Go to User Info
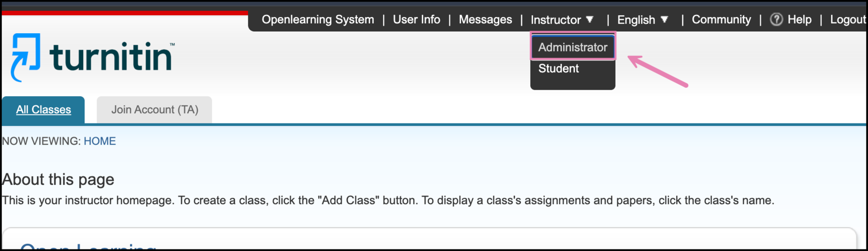868x251 pixels. (416, 20)
